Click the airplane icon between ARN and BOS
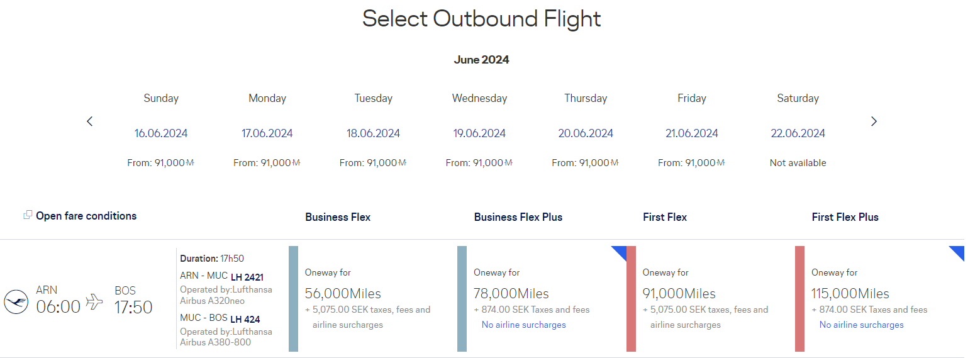Image resolution: width=980 pixels, height=358 pixels. pos(94,302)
